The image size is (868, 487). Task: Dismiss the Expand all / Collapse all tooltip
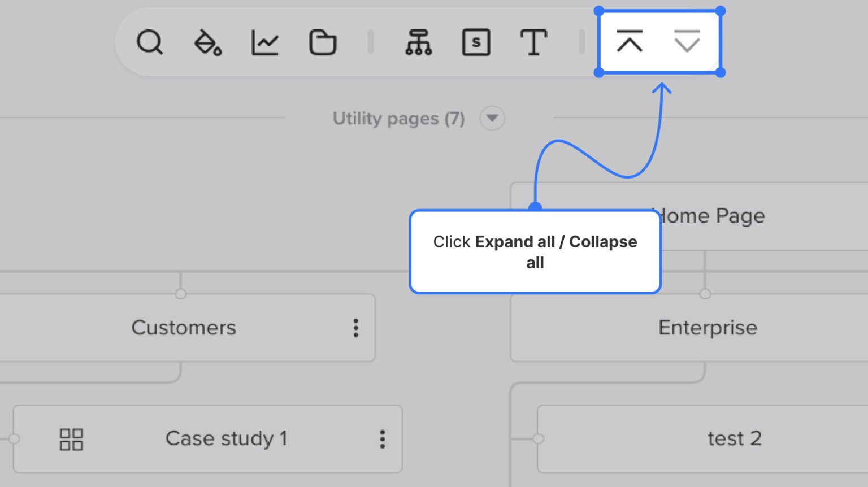click(535, 252)
